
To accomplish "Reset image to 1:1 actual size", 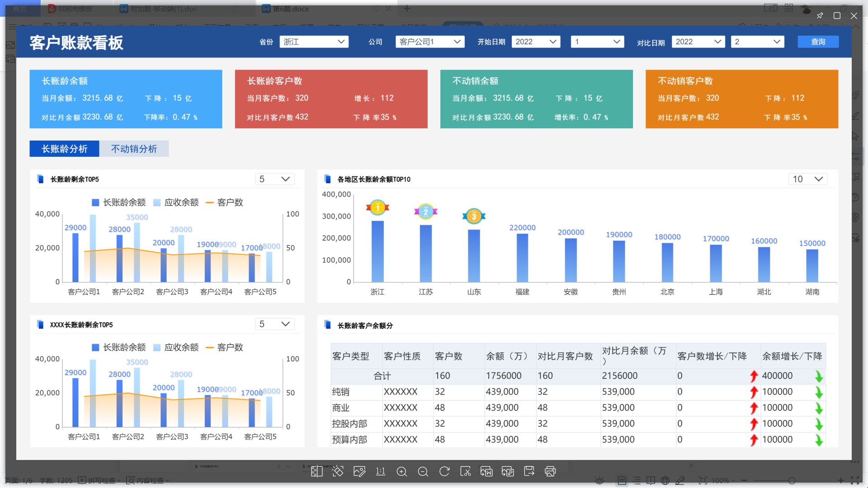I will (x=381, y=471).
